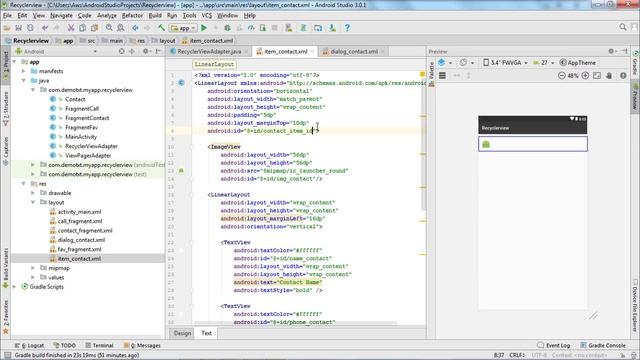Open the Android project view dropdown
The width and height of the screenshot is (640, 360).
tap(56, 51)
